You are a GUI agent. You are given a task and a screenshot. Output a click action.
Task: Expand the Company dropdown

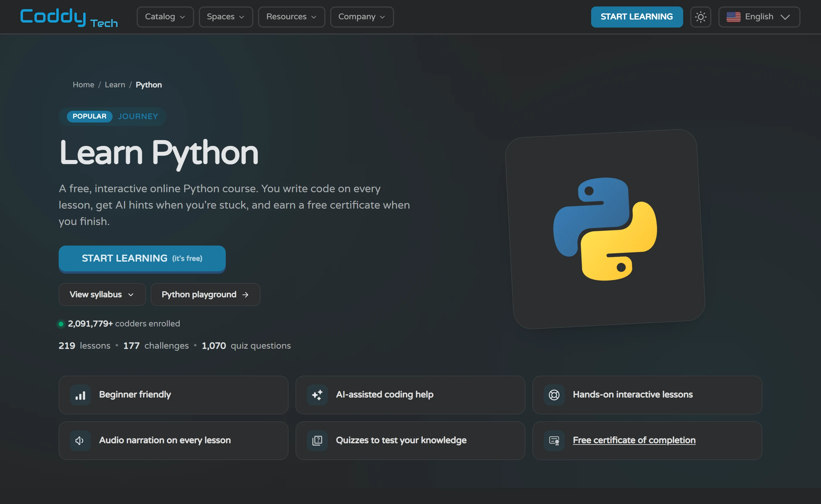coord(362,17)
